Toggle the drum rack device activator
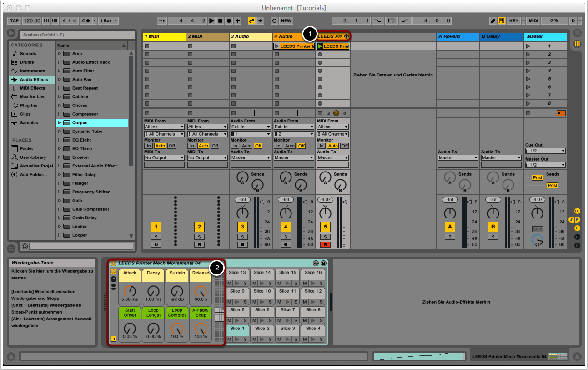Screen dimensions: 588x370 pyautogui.click(x=113, y=264)
